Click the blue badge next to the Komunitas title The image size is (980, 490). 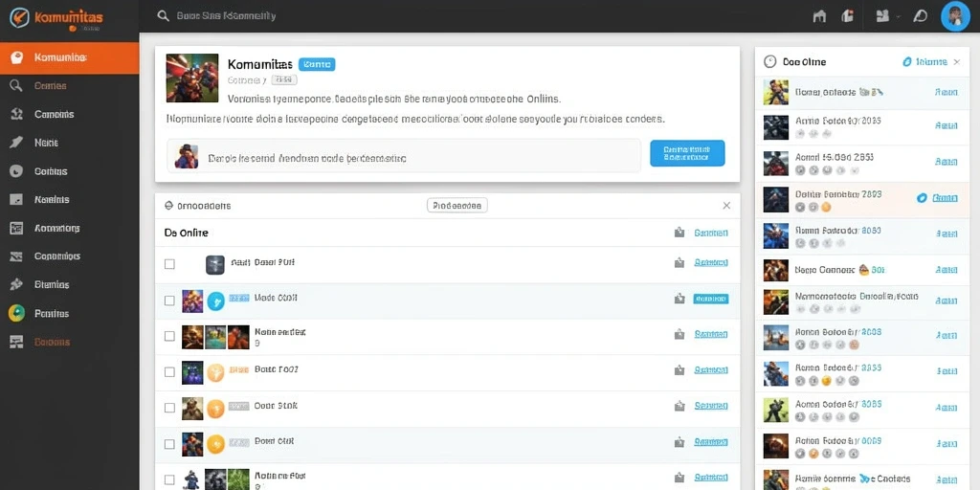pos(317,64)
